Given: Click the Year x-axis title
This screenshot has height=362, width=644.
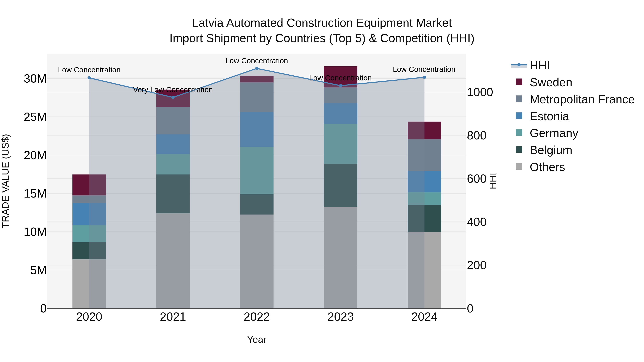Looking at the screenshot, I should [x=257, y=339].
